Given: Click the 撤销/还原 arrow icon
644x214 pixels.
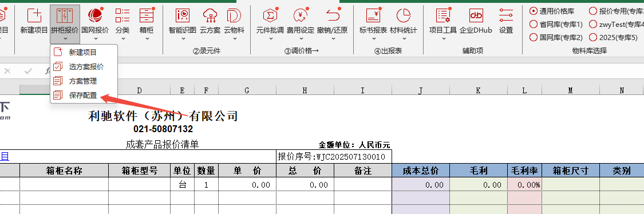Looking at the screenshot, I should (332, 15).
